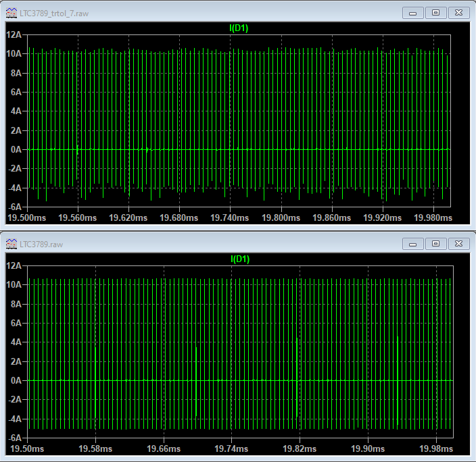Minimize the LTC3789.raw window
Image resolution: width=476 pixels, height=462 pixels.
(413, 244)
